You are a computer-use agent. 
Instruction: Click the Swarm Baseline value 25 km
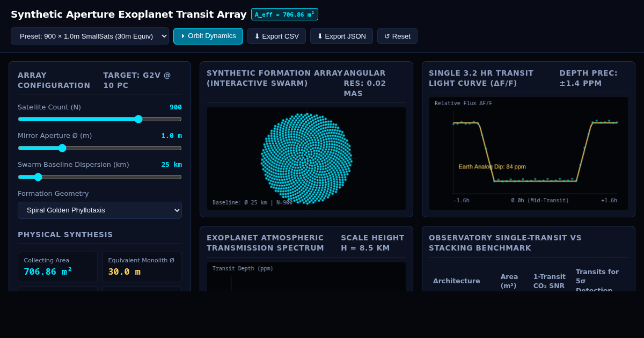172,165
